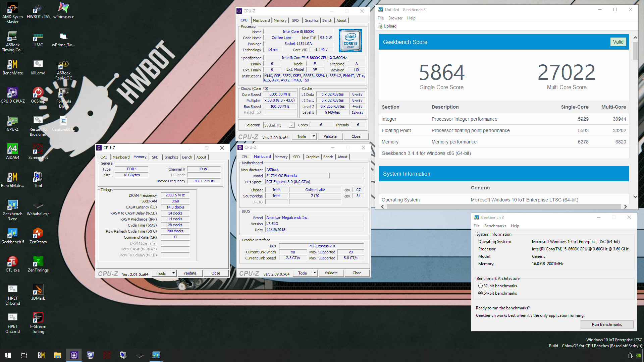This screenshot has width=644, height=362.
Task: Switch to Mainboard tab in top CPU-Z
Action: pos(261,20)
